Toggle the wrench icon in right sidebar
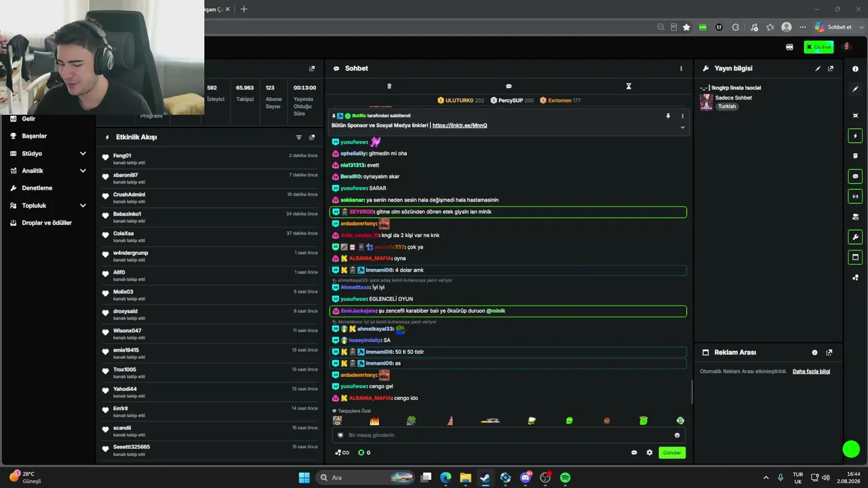Screen dimensions: 868x488 855,237
